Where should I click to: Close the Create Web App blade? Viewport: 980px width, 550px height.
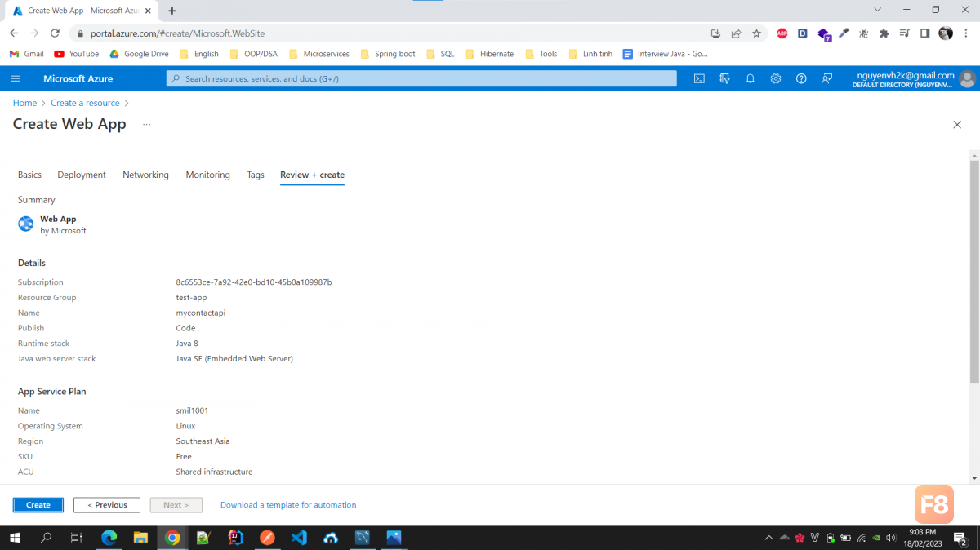957,124
